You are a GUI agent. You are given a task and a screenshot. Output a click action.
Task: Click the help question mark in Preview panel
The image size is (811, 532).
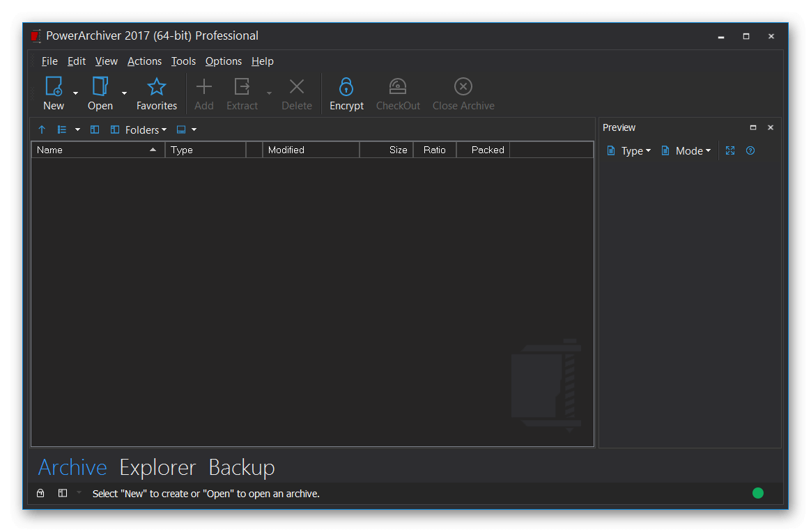coord(750,150)
